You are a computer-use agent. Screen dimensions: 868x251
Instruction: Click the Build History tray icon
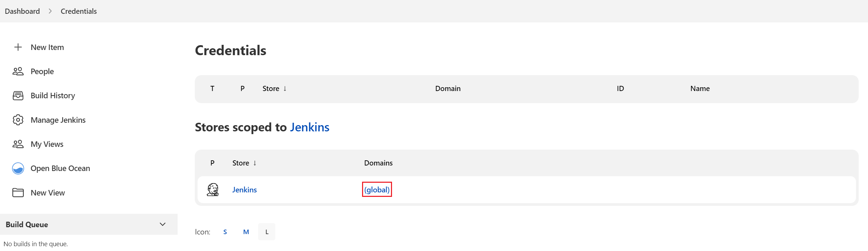(18, 96)
